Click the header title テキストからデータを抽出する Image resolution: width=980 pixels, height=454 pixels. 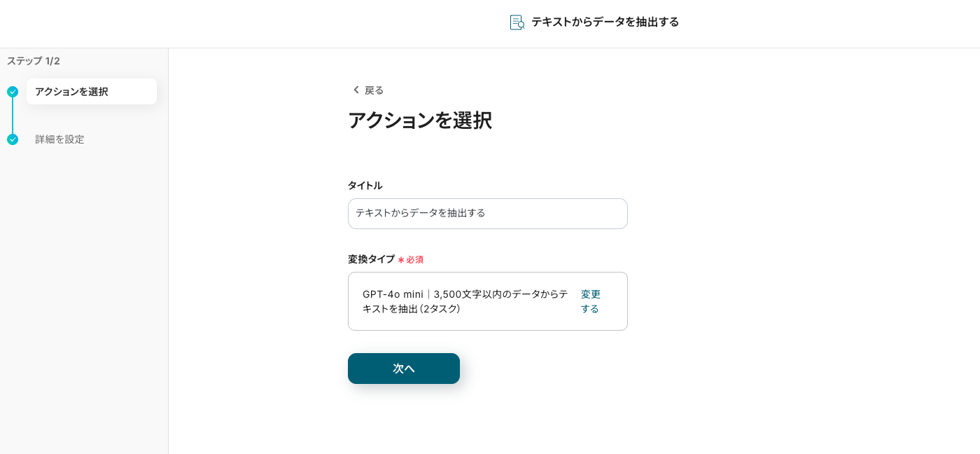(605, 22)
